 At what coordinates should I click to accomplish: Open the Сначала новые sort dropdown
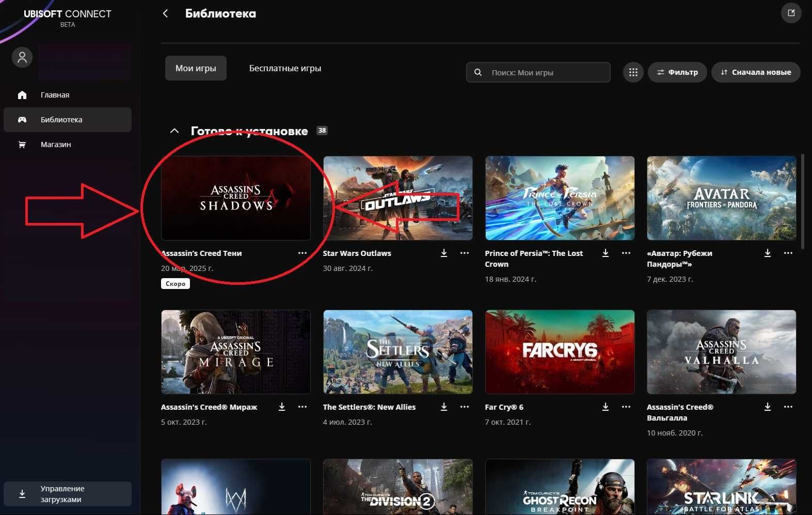(x=756, y=72)
